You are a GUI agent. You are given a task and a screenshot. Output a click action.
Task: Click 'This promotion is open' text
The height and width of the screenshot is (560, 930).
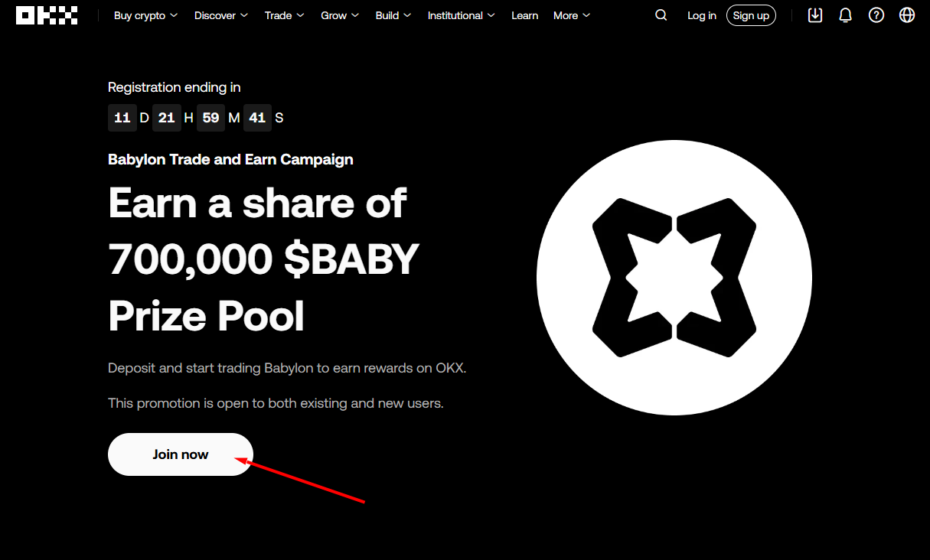pyautogui.click(x=276, y=402)
